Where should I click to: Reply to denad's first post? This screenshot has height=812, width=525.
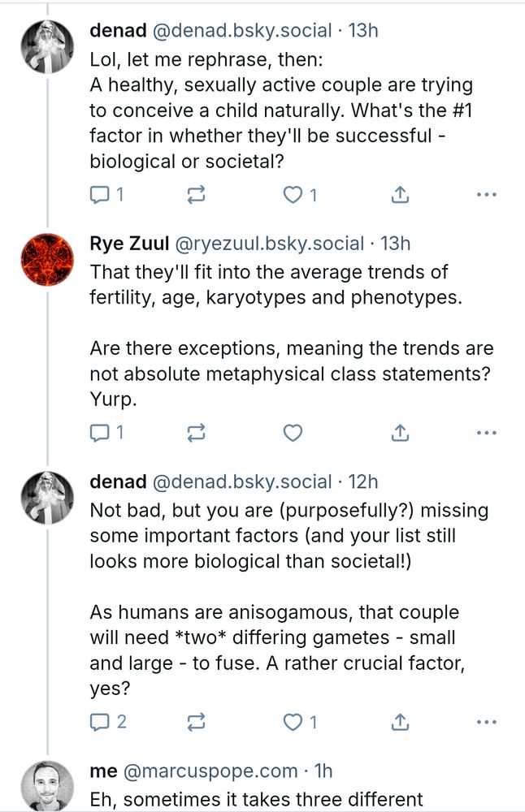tap(106, 195)
